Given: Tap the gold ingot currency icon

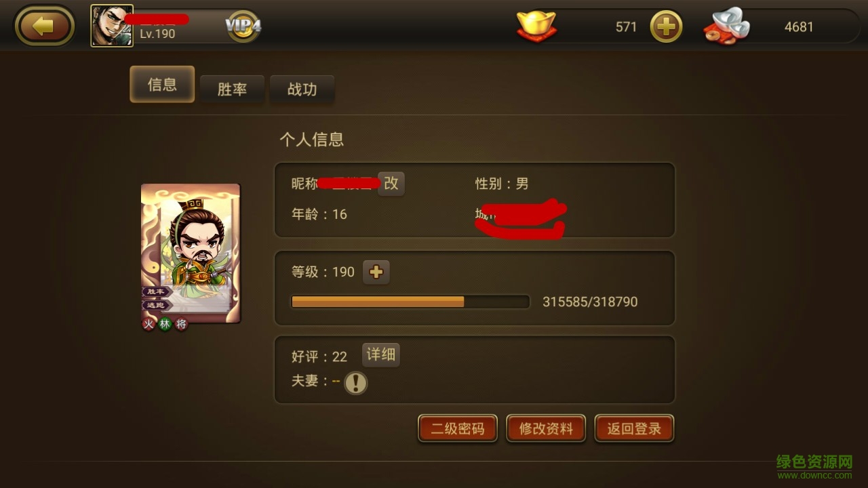Looking at the screenshot, I should tap(536, 26).
